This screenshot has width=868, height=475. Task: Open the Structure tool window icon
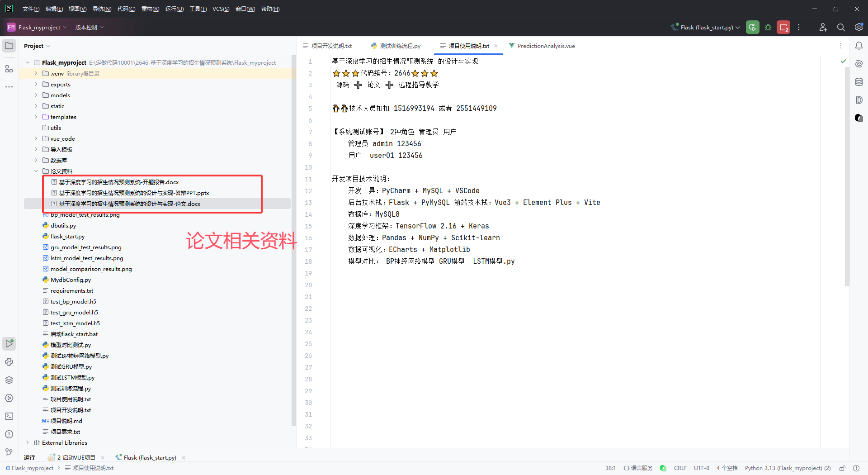(x=9, y=69)
